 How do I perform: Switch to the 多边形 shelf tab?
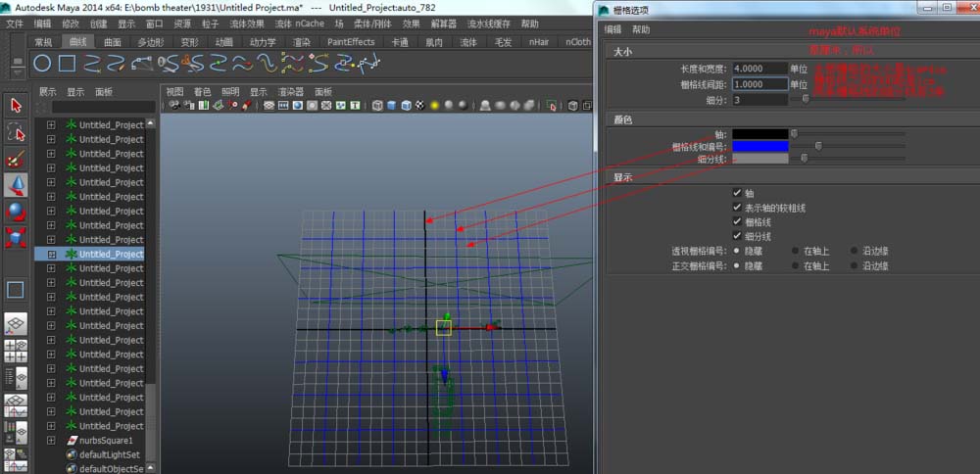150,42
